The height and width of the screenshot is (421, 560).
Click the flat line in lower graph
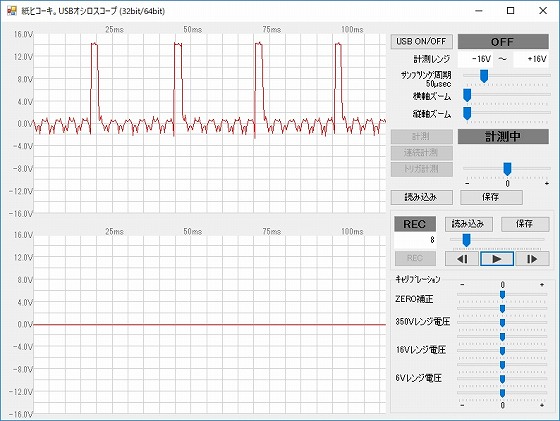[x=210, y=325]
